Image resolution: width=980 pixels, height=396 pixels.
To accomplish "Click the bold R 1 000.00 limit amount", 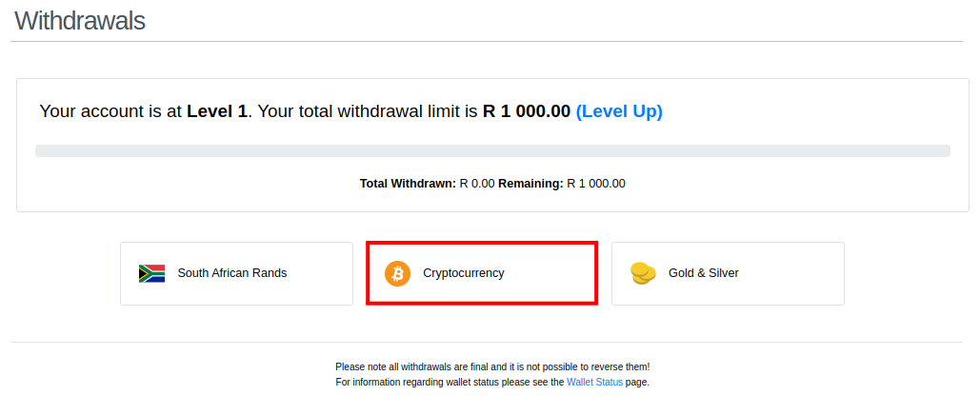I will (527, 111).
